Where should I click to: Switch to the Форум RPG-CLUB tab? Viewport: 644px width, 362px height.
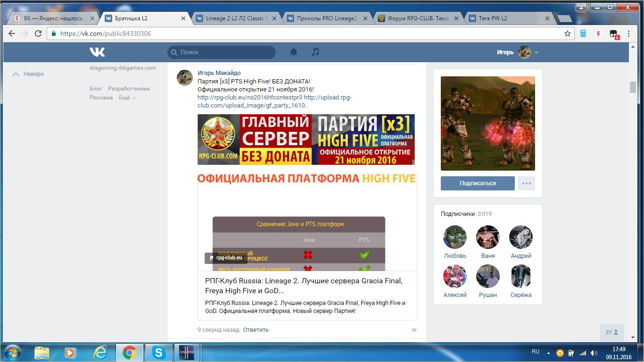[418, 18]
